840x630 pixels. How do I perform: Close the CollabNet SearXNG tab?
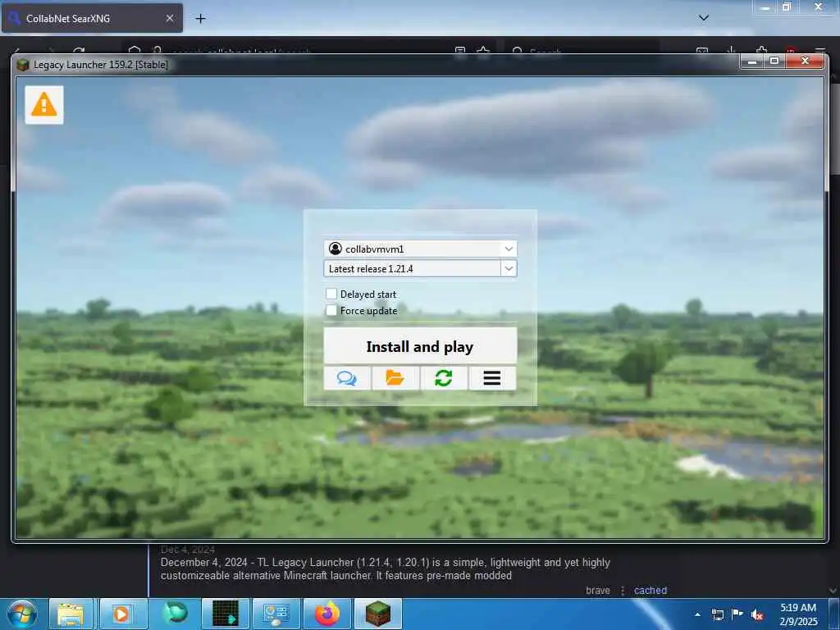click(169, 18)
